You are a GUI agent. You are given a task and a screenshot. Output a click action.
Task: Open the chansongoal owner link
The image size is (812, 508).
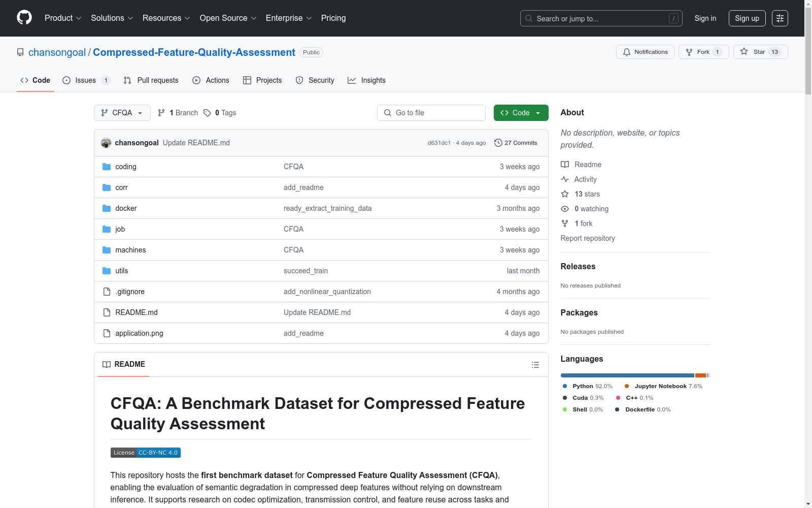pyautogui.click(x=57, y=52)
